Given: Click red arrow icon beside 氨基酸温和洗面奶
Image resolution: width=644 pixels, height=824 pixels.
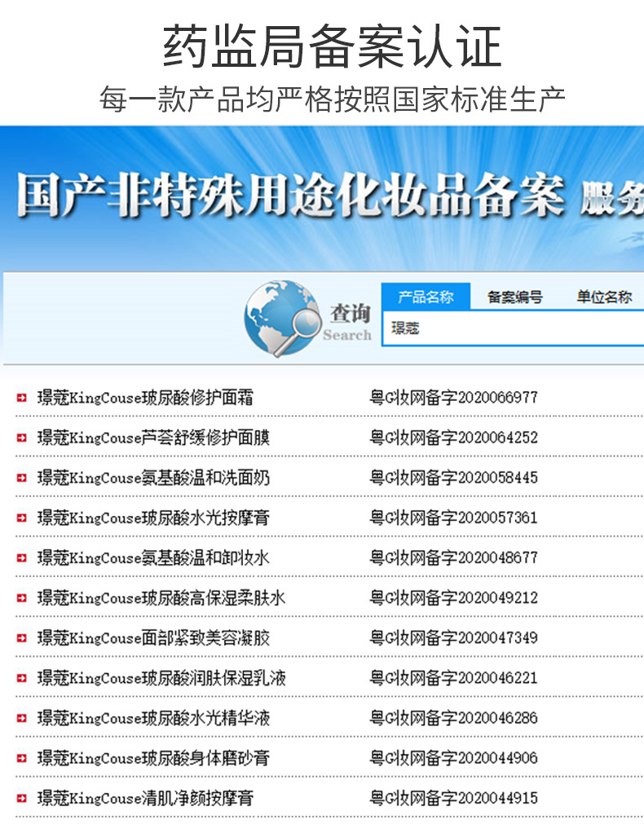Looking at the screenshot, I should [x=21, y=478].
